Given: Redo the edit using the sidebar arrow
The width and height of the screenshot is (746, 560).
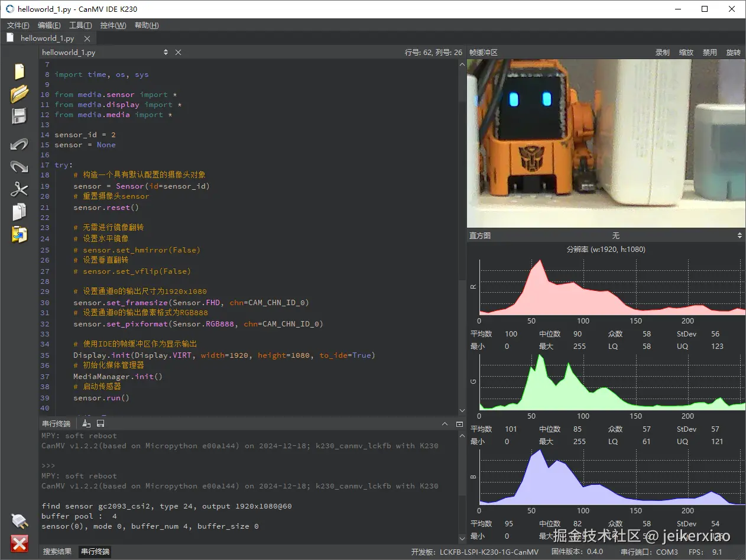Looking at the screenshot, I should pos(20,166).
